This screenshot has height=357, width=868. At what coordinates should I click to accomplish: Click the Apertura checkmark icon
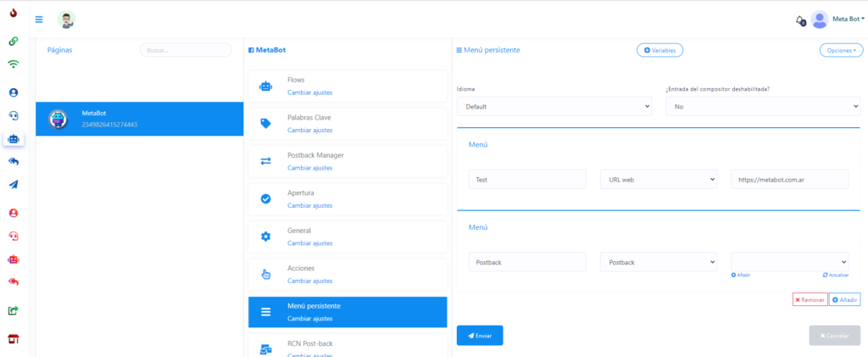click(x=265, y=198)
